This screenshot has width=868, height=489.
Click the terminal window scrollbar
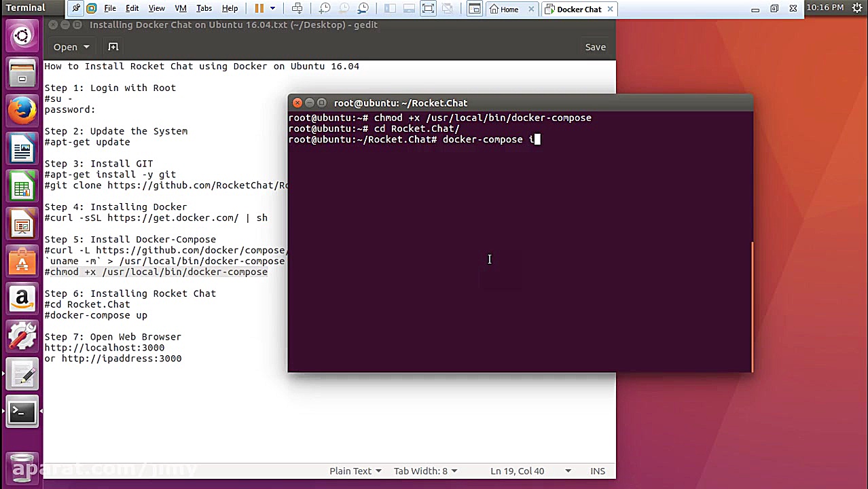(752, 306)
